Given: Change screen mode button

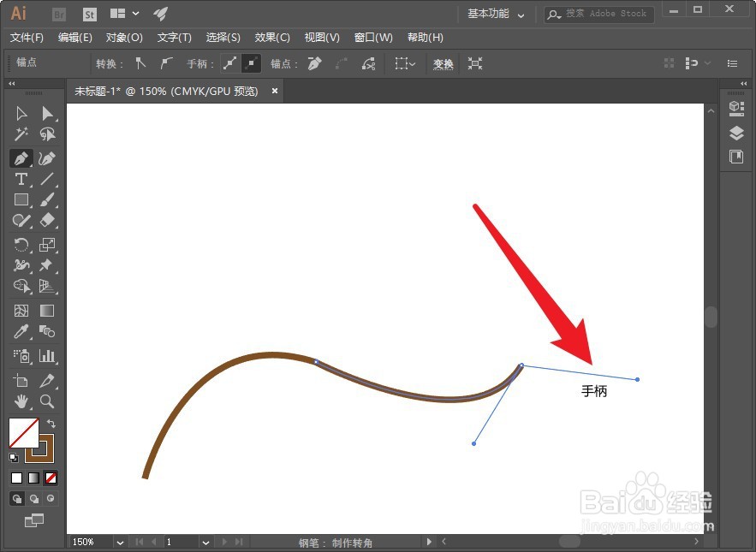Looking at the screenshot, I should click(x=33, y=520).
